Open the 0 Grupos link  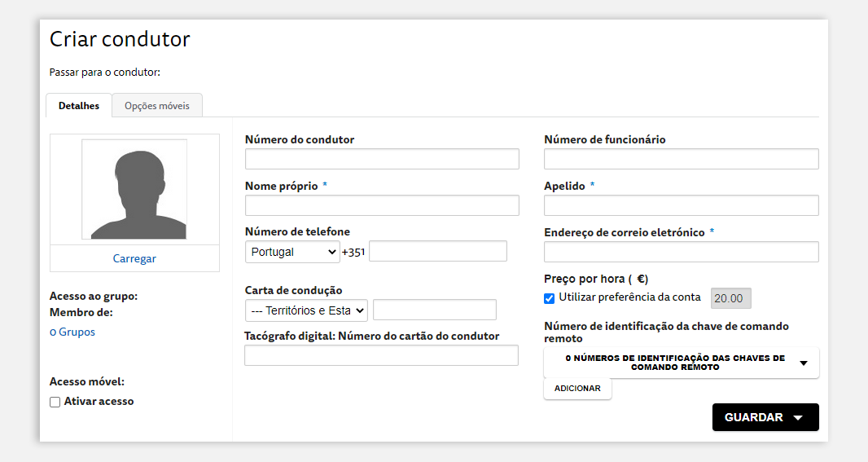(x=72, y=332)
